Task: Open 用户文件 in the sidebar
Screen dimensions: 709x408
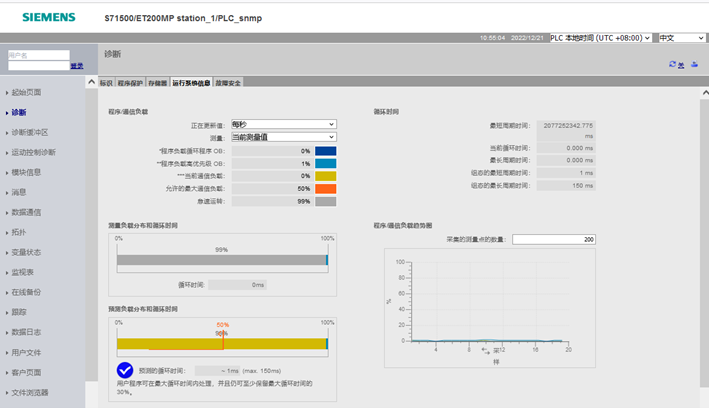Action: pyautogui.click(x=26, y=352)
